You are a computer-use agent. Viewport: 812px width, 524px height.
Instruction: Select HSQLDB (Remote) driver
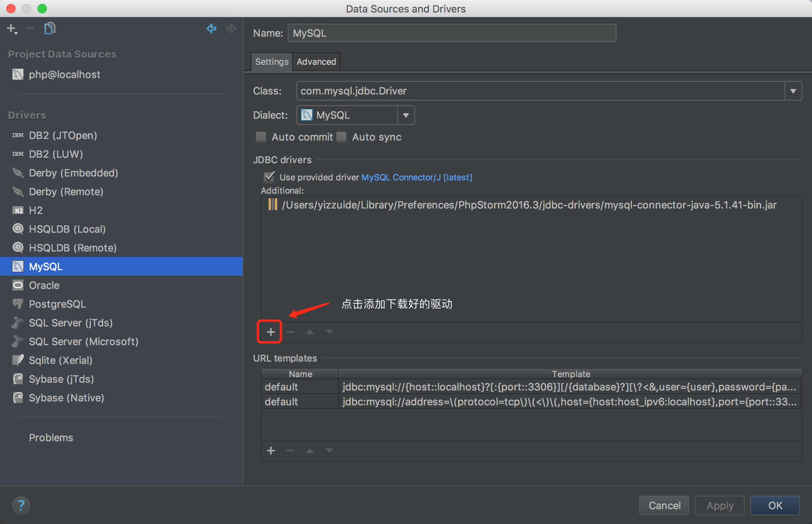click(121, 248)
